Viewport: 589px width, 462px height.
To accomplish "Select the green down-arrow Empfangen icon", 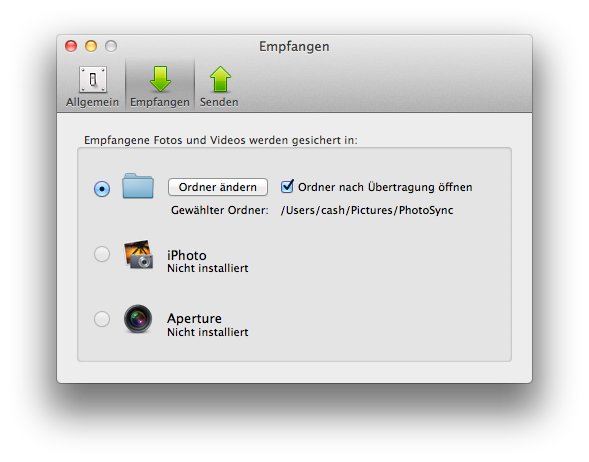I will [160, 79].
